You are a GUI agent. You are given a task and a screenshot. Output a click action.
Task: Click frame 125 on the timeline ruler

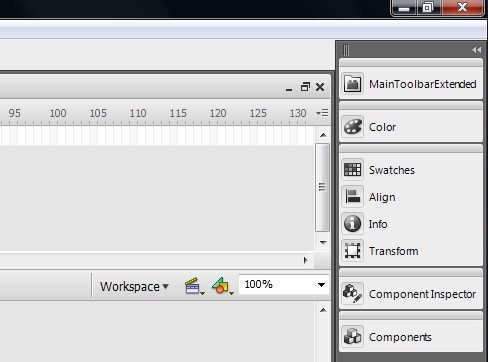[258, 113]
